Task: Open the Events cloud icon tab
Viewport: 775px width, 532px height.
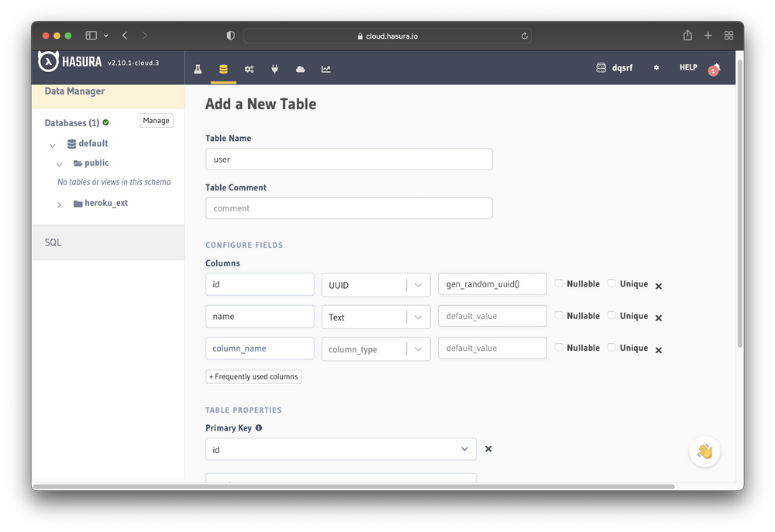Action: click(300, 69)
